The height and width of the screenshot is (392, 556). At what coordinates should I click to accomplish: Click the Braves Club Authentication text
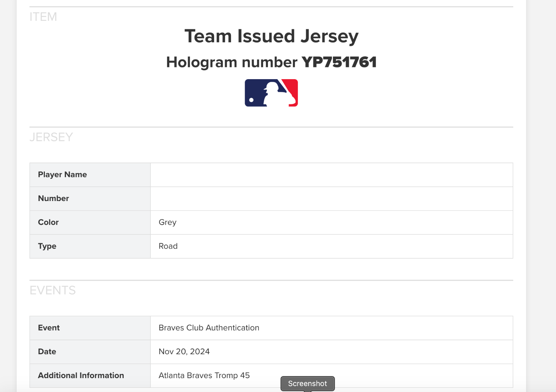coord(209,328)
